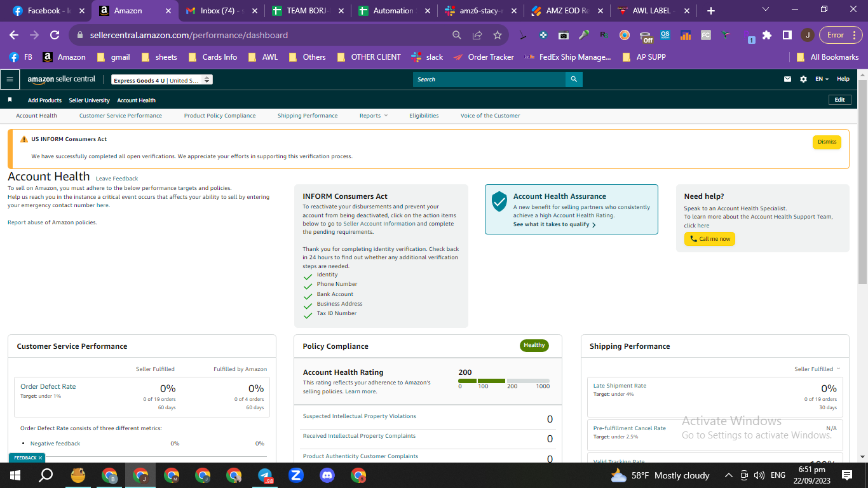Open the J profile avatar
Image resolution: width=868 pixels, height=488 pixels.
807,35
